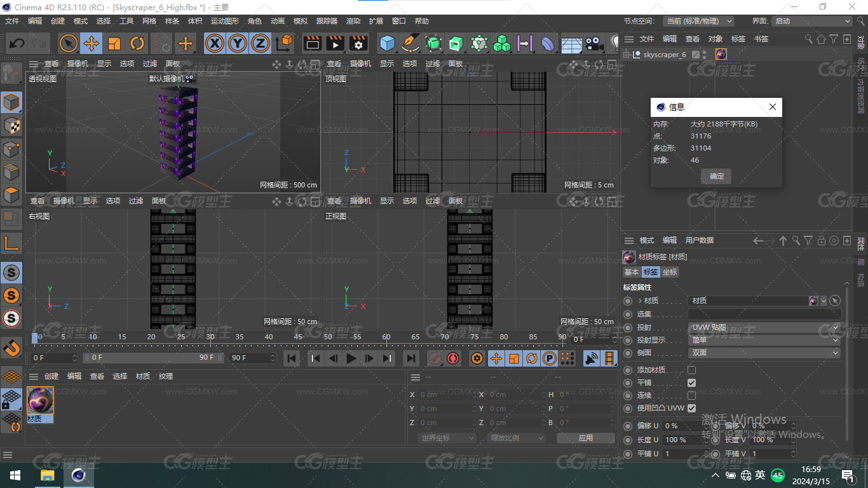Image resolution: width=868 pixels, height=488 pixels.
Task: Switch to Polygons mode in sidebar
Action: [x=11, y=194]
